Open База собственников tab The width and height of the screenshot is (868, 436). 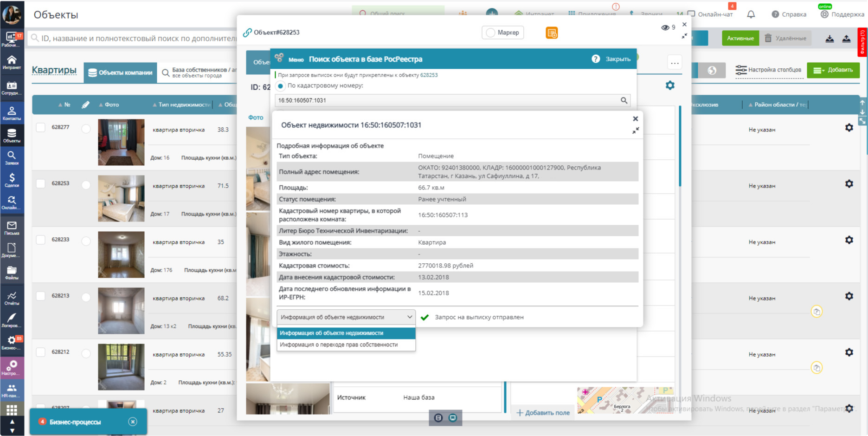(x=199, y=72)
